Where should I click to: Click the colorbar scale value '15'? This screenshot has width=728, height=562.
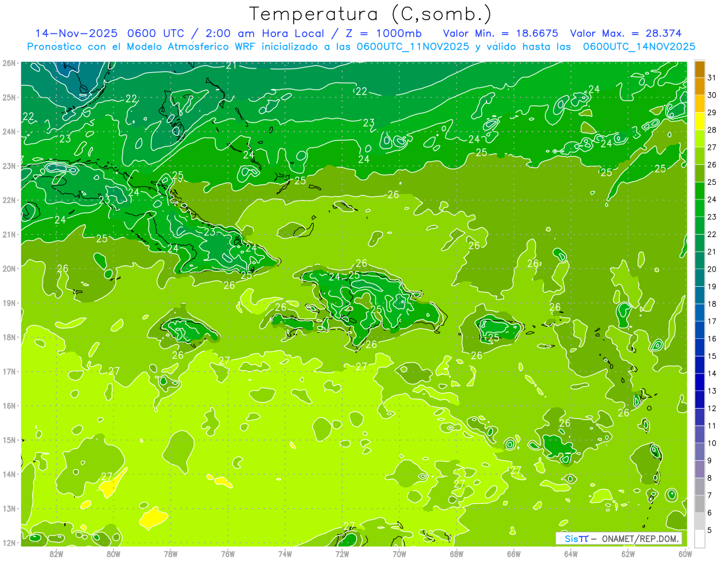(x=712, y=356)
